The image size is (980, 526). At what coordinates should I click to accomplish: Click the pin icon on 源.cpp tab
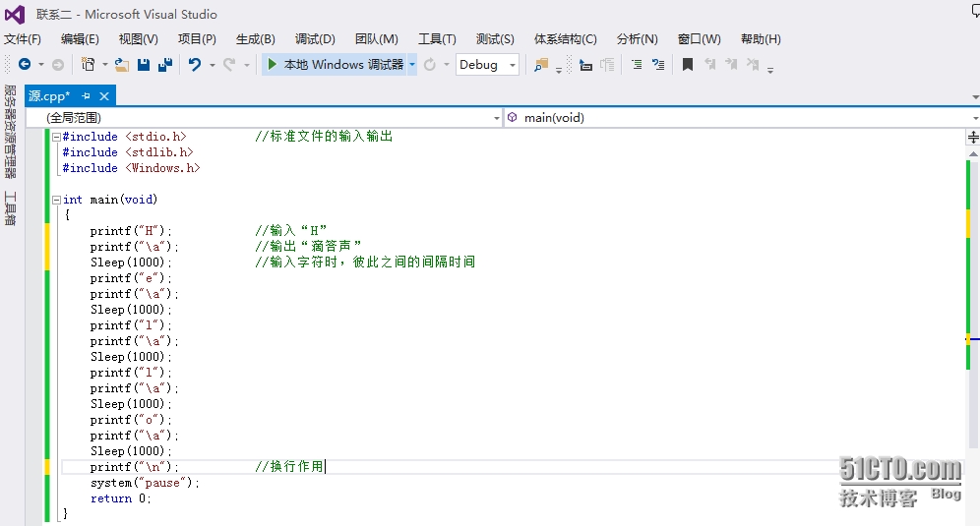click(x=87, y=96)
